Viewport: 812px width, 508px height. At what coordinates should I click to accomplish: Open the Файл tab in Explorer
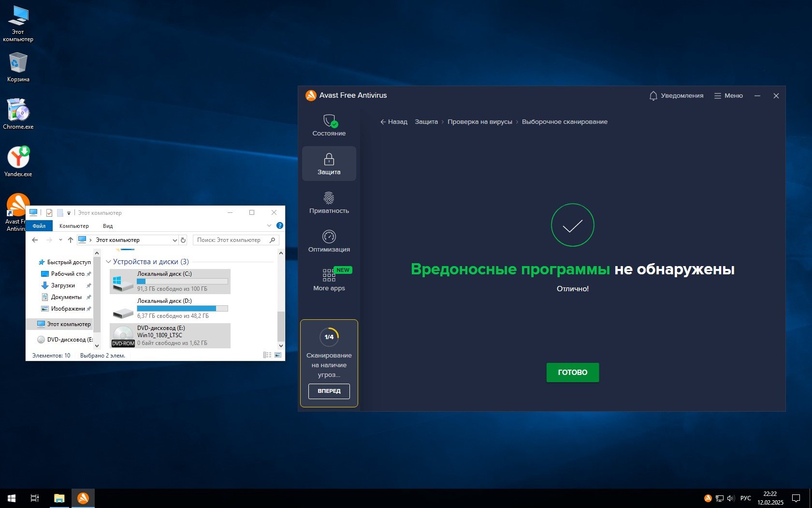point(39,226)
